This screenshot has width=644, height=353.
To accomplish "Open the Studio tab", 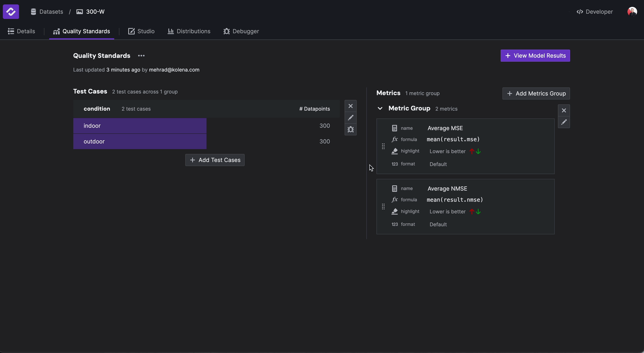I will pyautogui.click(x=141, y=31).
